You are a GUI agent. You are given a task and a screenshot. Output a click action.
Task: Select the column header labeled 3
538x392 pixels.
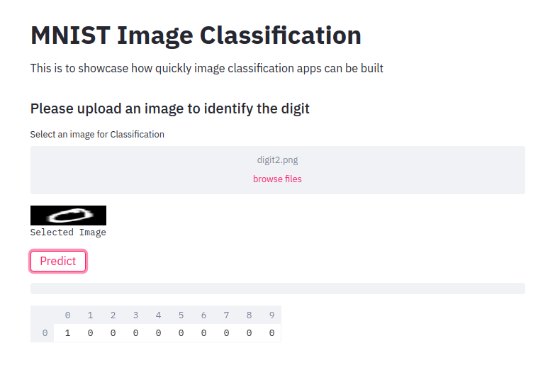135,315
